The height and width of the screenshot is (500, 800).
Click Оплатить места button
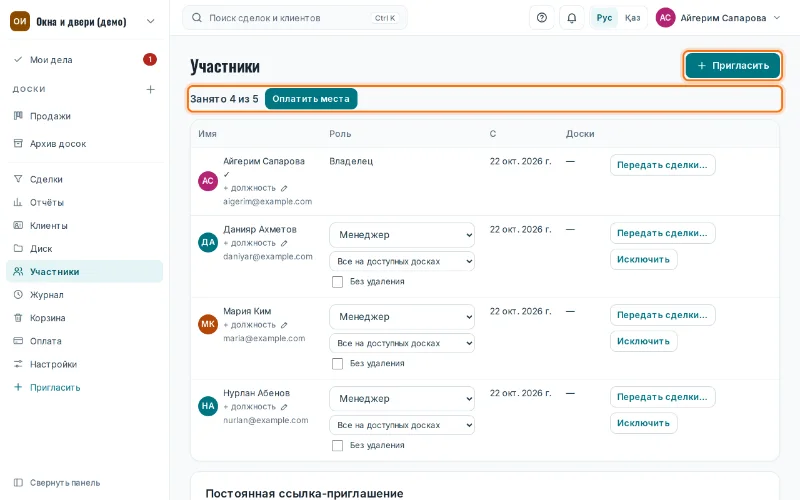(x=311, y=99)
